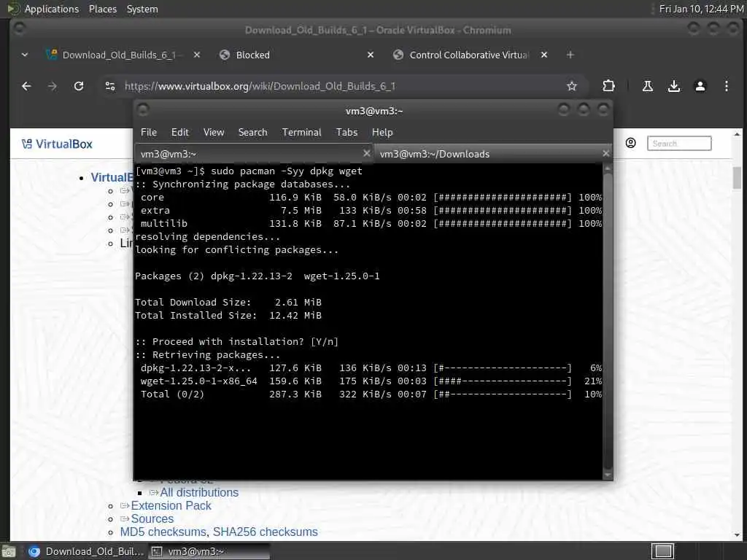Open Chromium profile avatar
747x560 pixels.
pyautogui.click(x=700, y=86)
